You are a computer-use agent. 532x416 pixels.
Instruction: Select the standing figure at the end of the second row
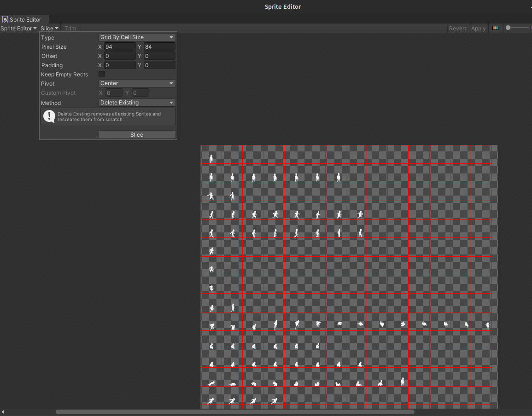coord(338,177)
